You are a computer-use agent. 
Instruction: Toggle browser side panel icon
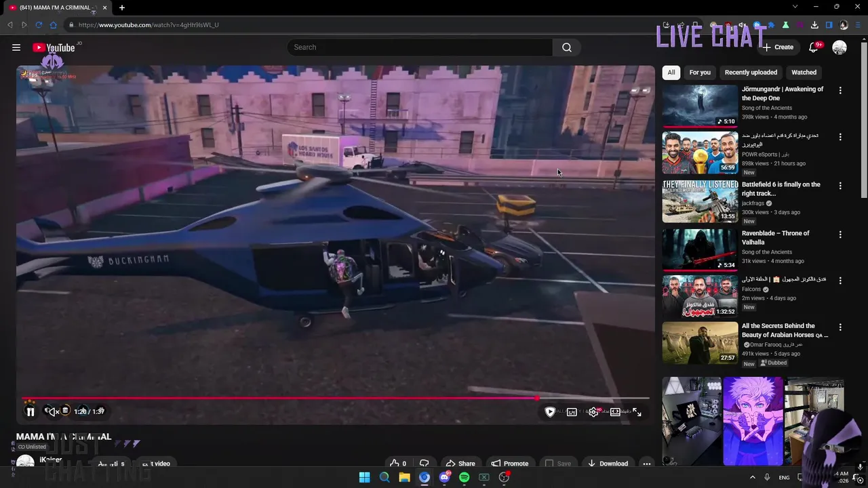[829, 25]
